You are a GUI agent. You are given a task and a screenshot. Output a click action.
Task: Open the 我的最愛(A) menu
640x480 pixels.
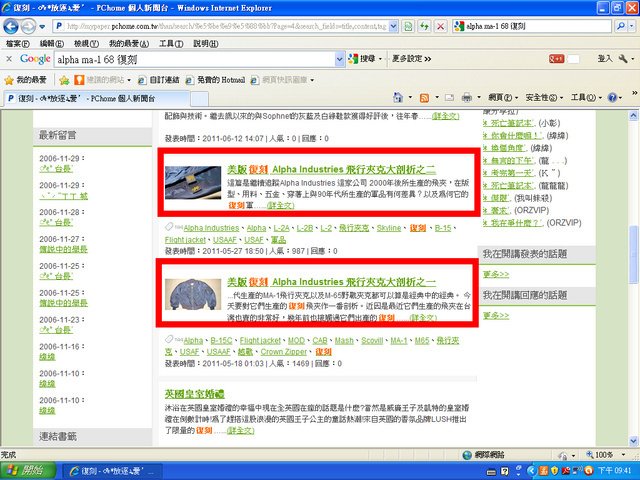(x=129, y=43)
